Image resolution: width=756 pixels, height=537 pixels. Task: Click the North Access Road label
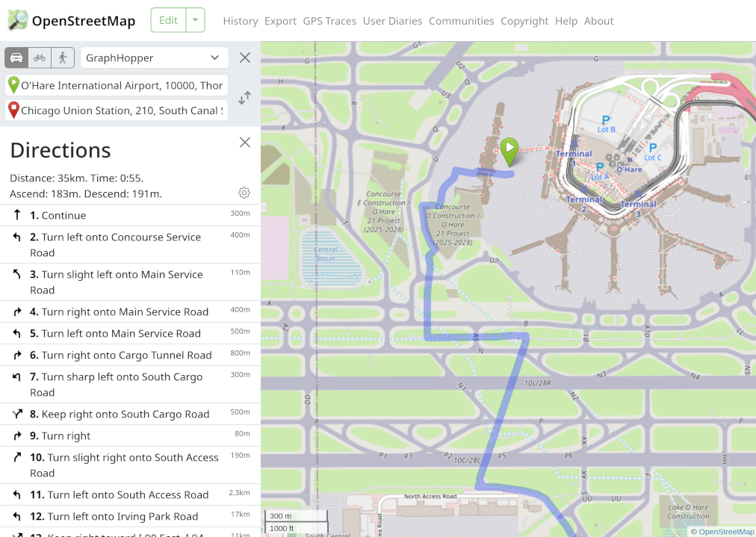(x=430, y=496)
